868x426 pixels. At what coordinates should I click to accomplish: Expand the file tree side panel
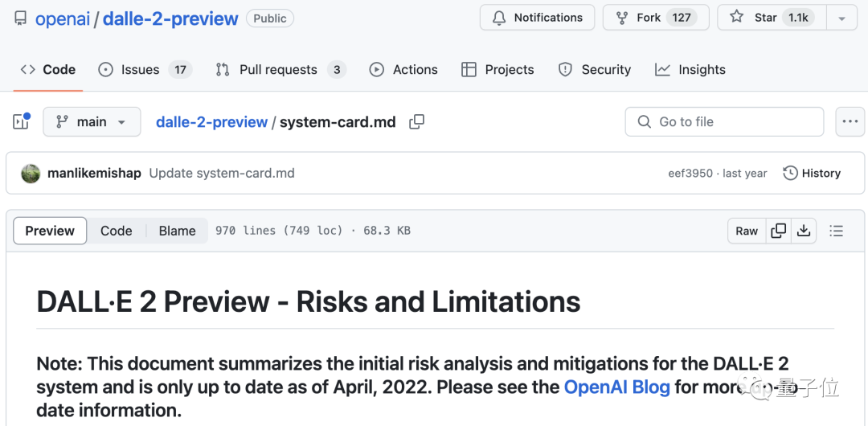21,121
